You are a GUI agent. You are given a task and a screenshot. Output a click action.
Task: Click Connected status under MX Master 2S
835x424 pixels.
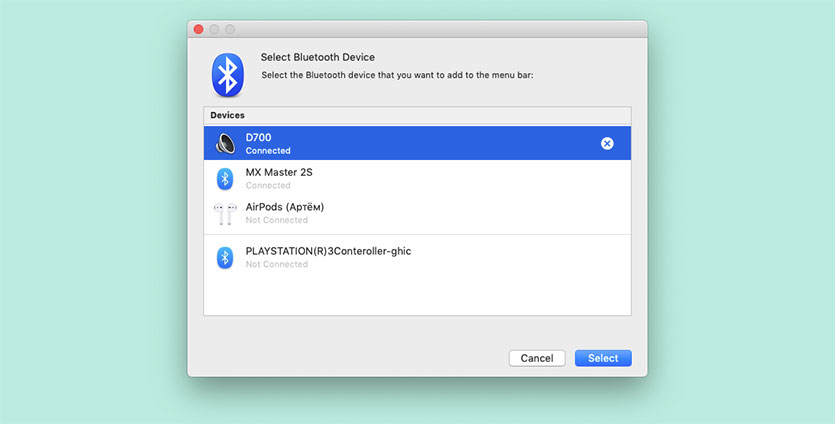[x=268, y=185]
